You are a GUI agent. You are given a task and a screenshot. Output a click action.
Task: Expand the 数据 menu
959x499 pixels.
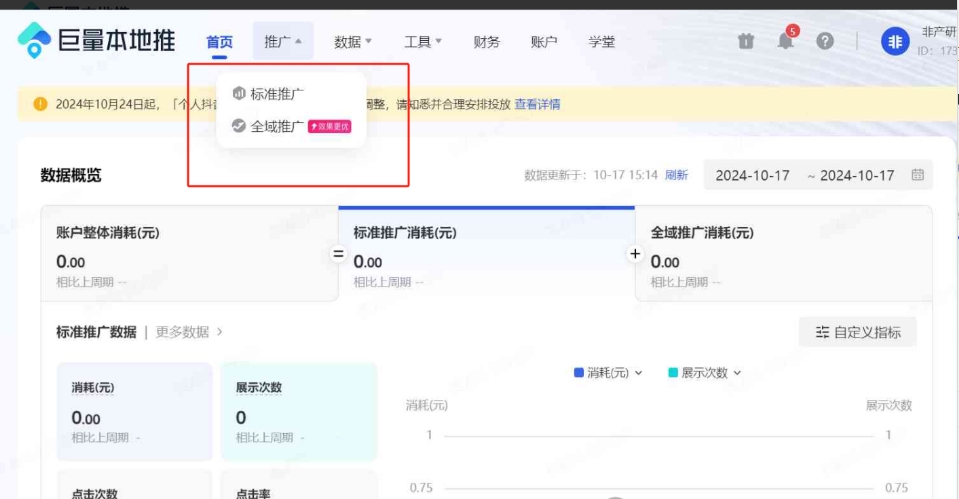point(353,42)
